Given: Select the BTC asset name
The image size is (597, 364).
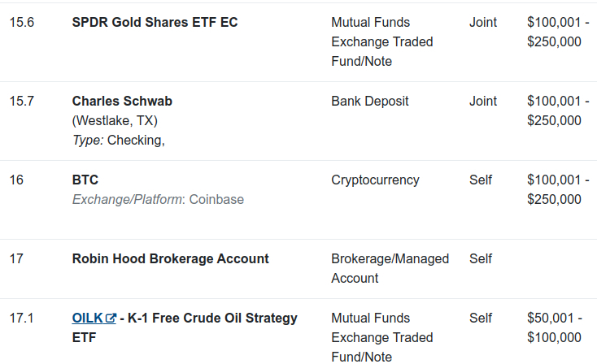Looking at the screenshot, I should click(85, 180).
